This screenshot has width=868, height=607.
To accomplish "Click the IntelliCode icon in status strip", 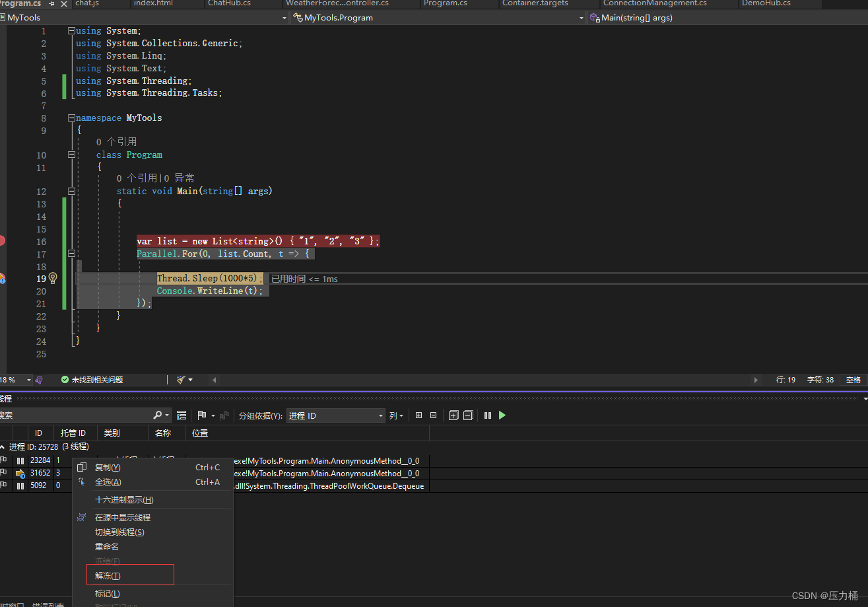I will click(x=39, y=380).
